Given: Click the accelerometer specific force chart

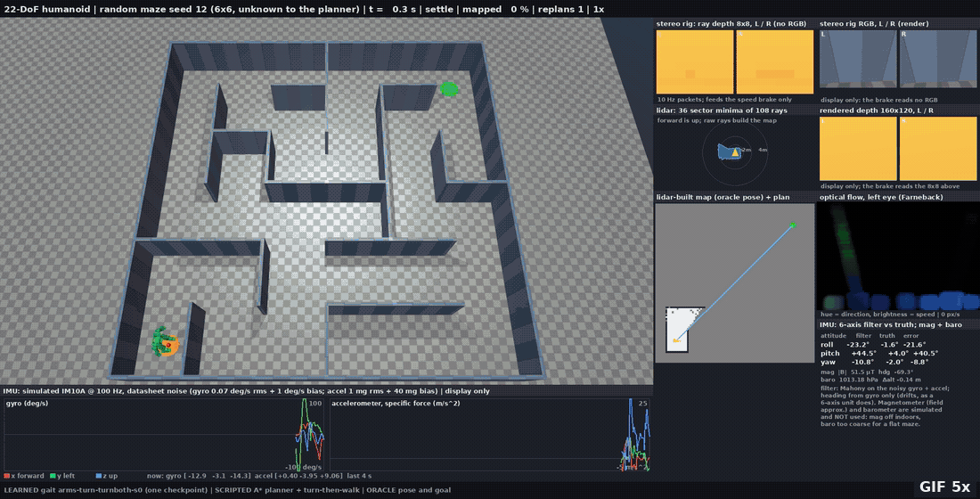Looking at the screenshot, I should click(x=490, y=435).
